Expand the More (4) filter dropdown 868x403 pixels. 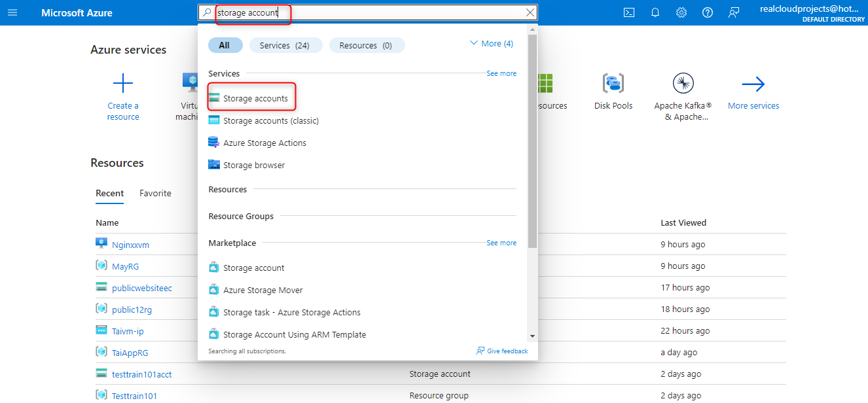click(x=491, y=44)
